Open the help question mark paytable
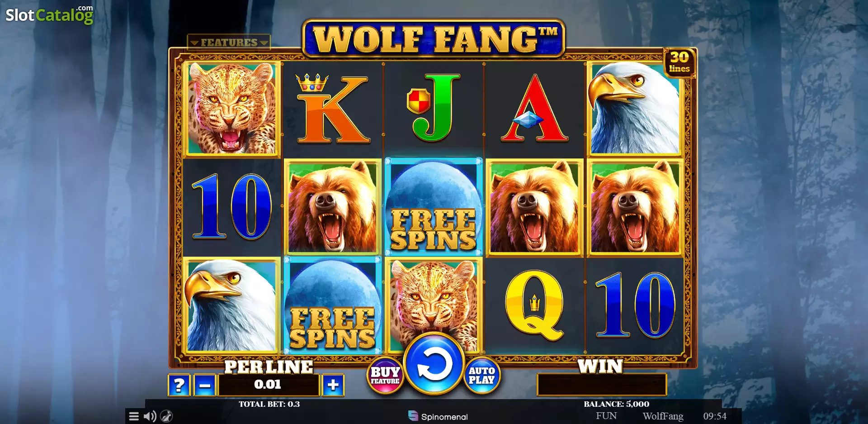The width and height of the screenshot is (868, 424). (x=179, y=385)
